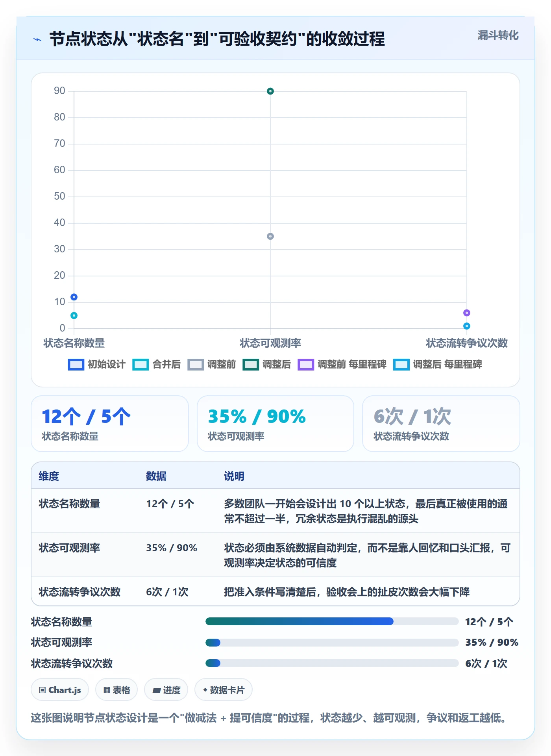The image size is (551, 756).
Task: Open the 12个 / 5个 stat card
Action: tap(110, 424)
